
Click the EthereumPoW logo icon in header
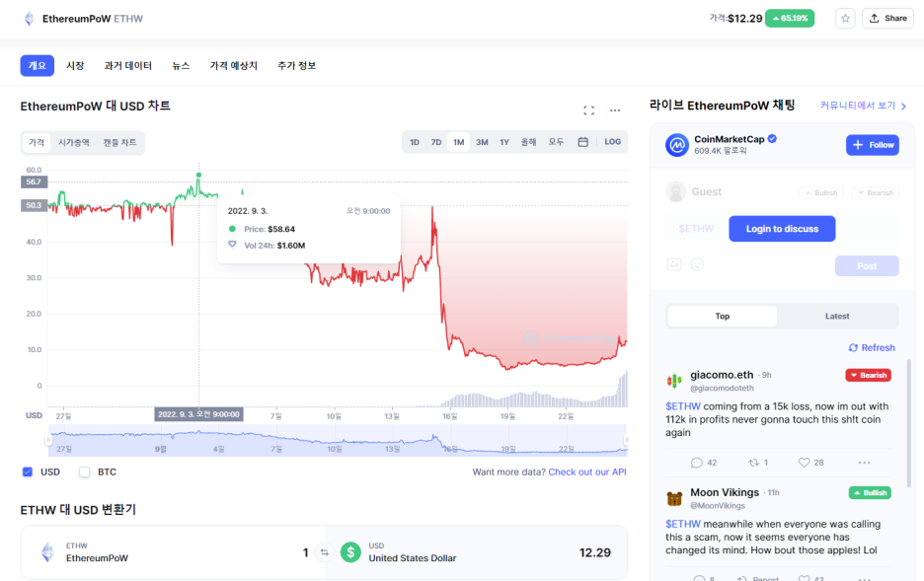pyautogui.click(x=29, y=19)
